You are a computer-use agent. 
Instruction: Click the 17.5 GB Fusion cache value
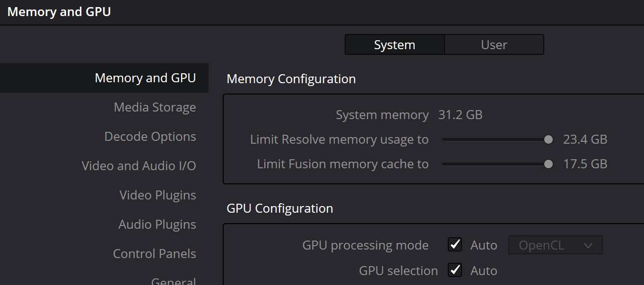tap(585, 164)
